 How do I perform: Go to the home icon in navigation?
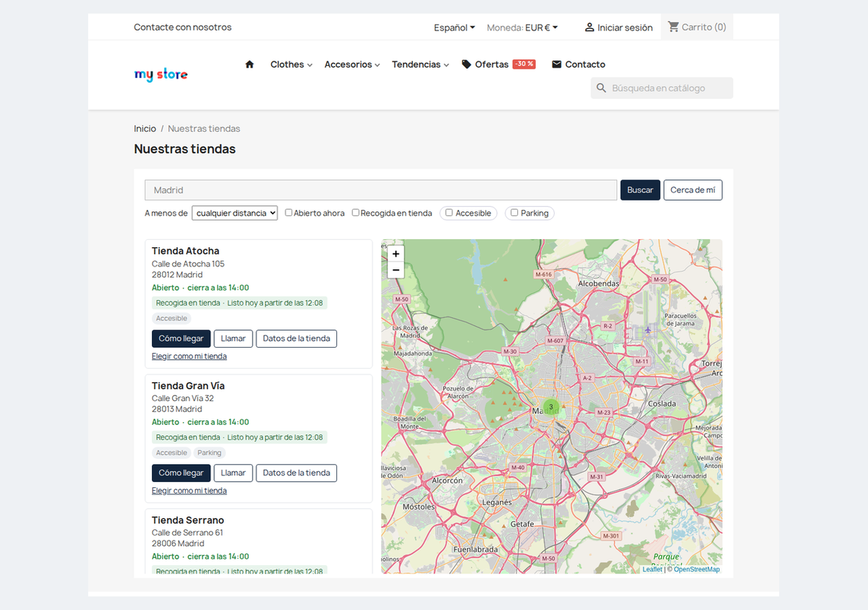pyautogui.click(x=250, y=64)
